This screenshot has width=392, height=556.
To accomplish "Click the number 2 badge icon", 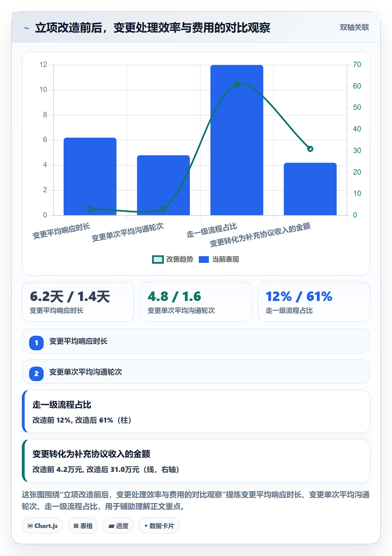I will pos(36,374).
